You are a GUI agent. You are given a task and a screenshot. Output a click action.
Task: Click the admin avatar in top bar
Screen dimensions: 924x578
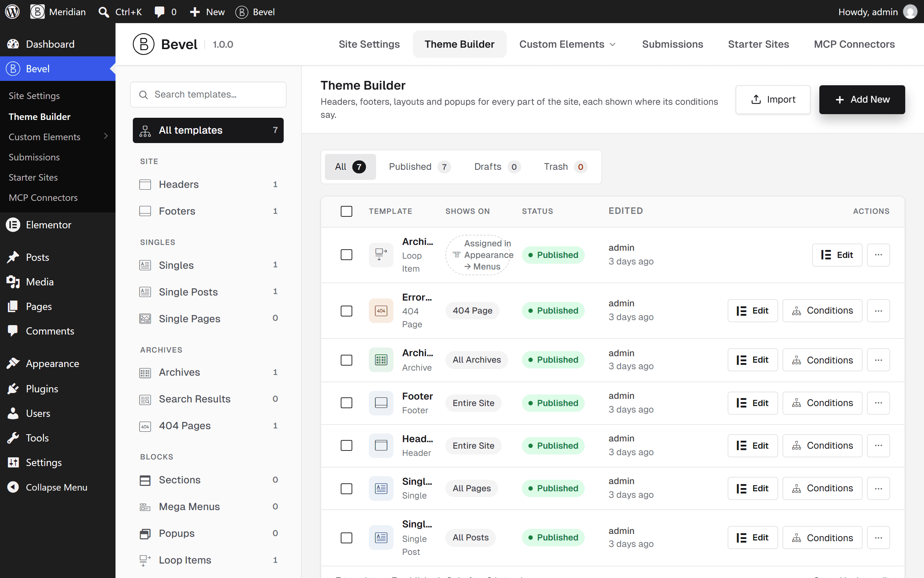[910, 12]
